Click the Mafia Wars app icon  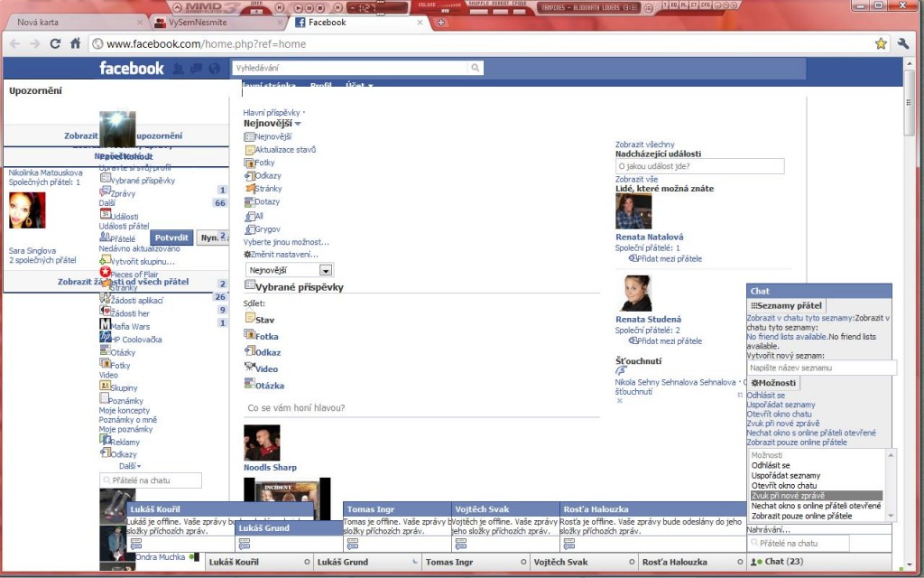pyautogui.click(x=105, y=324)
